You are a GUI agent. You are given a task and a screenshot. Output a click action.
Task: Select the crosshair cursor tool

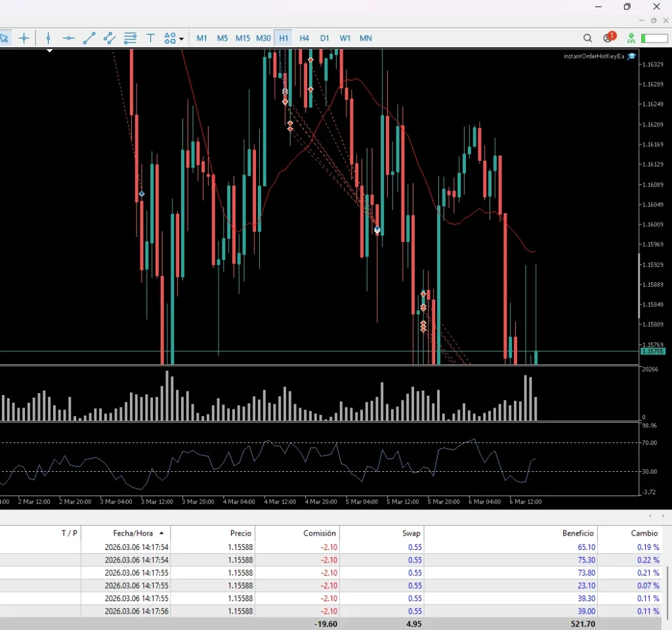click(x=24, y=38)
